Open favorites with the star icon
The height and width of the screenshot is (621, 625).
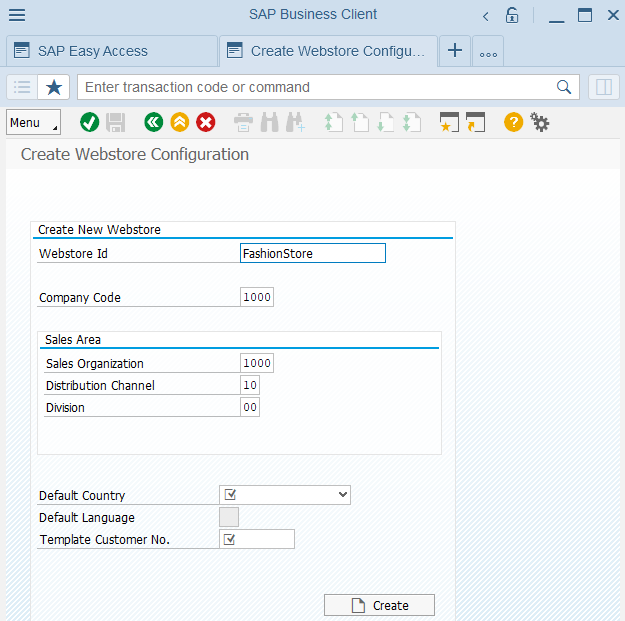(x=54, y=87)
